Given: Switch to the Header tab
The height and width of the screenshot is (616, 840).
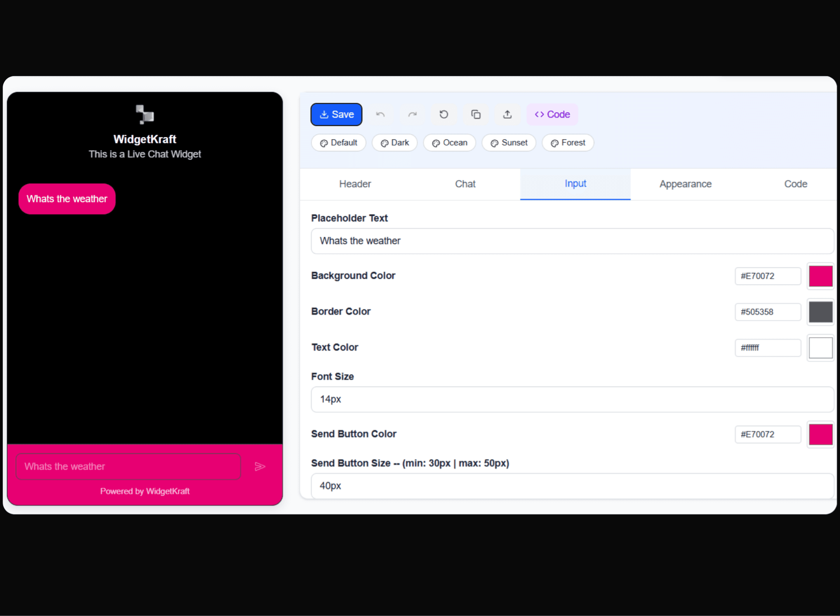Looking at the screenshot, I should [x=355, y=184].
